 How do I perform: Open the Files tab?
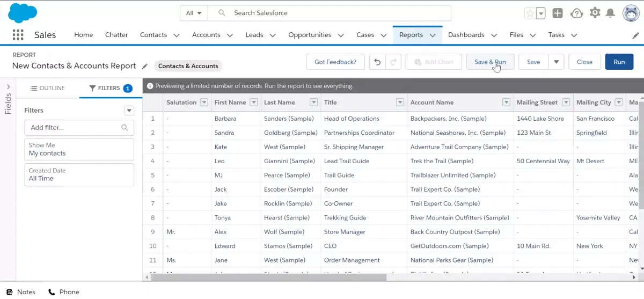click(x=516, y=35)
